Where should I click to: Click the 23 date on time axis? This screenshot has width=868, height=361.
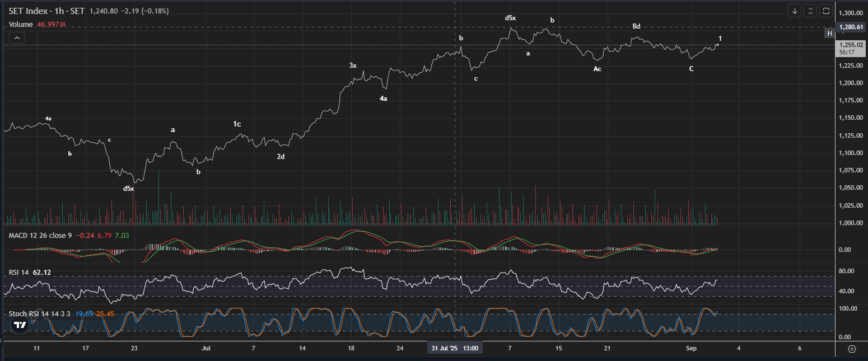point(134,349)
